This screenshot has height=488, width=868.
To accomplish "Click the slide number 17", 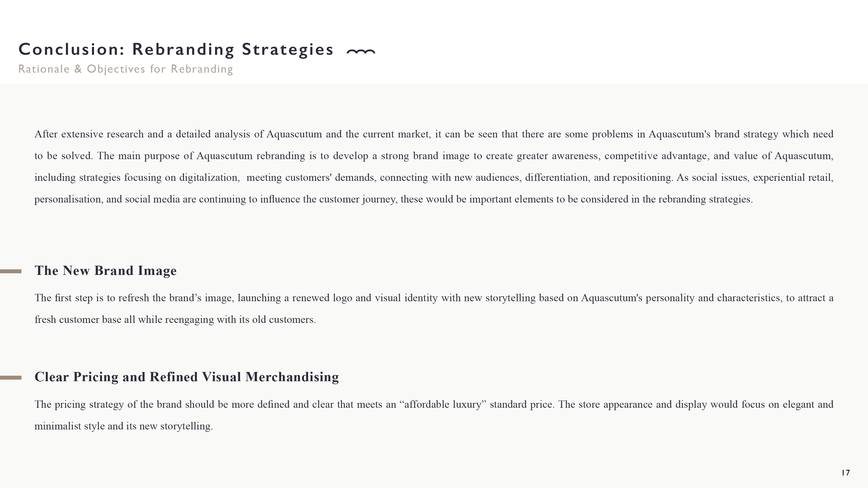I will click(846, 473).
